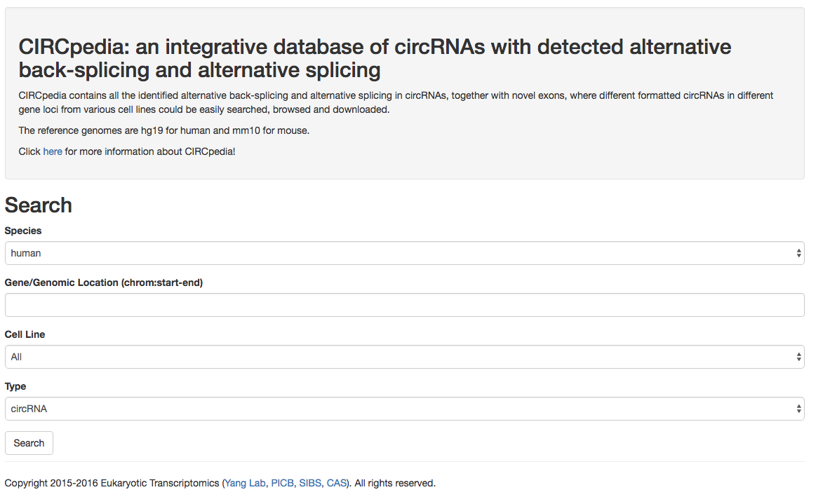Click the CIRCpedia main title heading

(375, 58)
